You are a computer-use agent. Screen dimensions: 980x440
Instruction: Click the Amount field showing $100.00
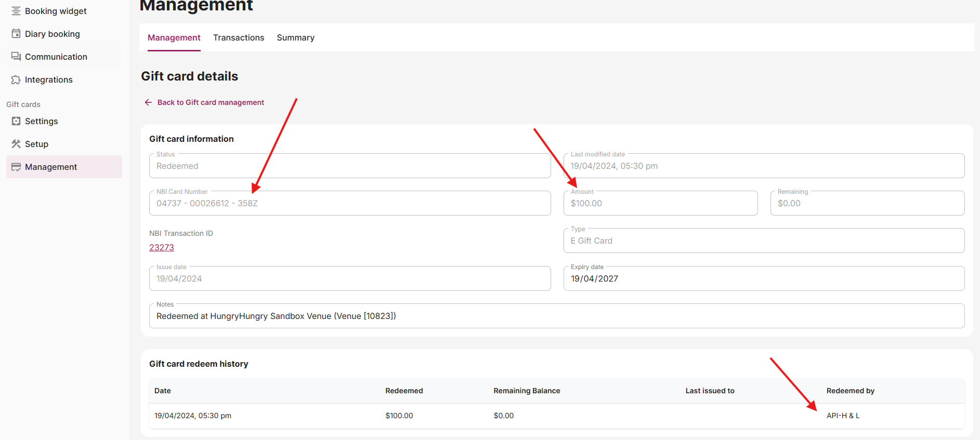pos(660,204)
